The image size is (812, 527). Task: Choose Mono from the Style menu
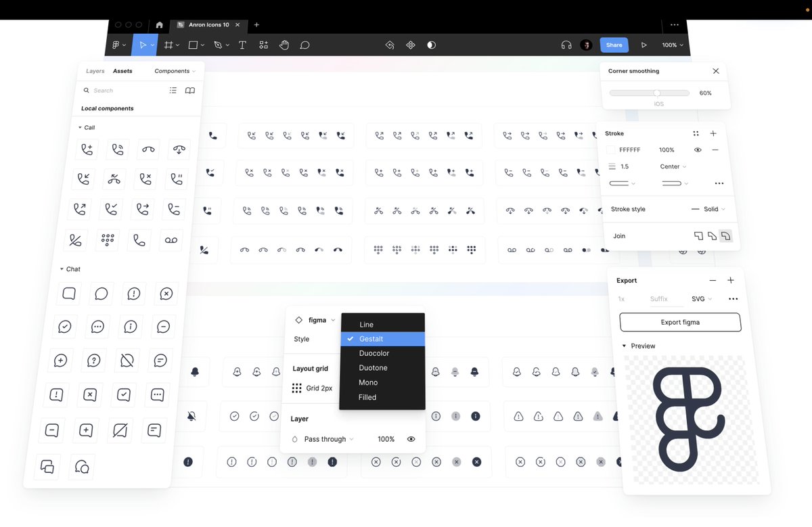[382, 382]
